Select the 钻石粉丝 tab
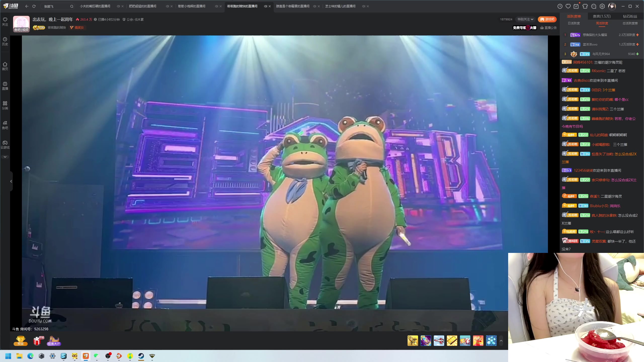This screenshot has height=362, width=644. tap(630, 16)
